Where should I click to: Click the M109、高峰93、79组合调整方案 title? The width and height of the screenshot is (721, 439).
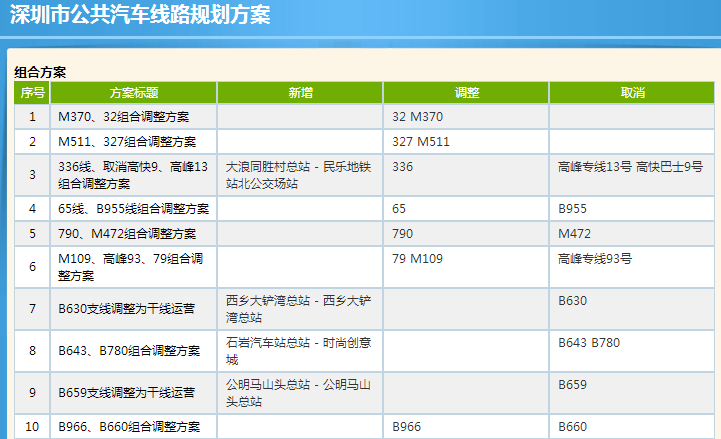pos(131,267)
